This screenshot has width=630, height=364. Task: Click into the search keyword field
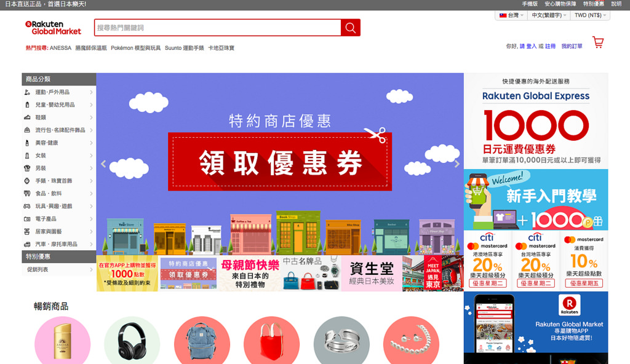coord(217,28)
